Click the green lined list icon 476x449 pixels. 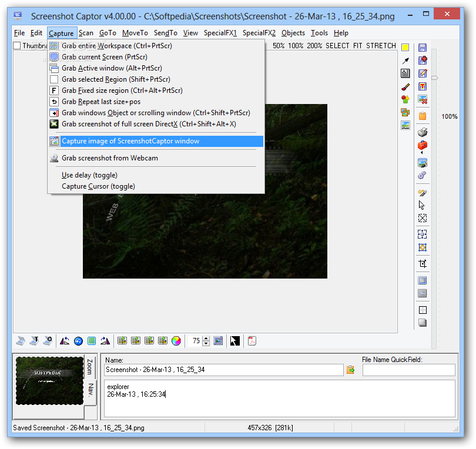coord(92,341)
